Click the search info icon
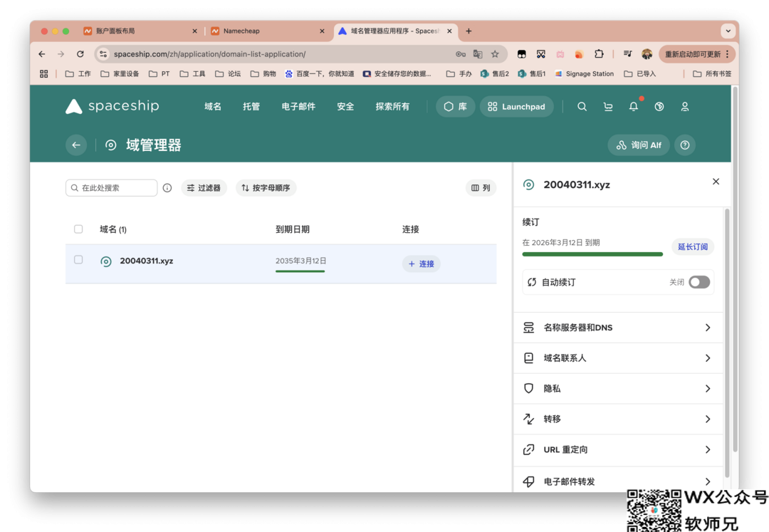769x532 pixels. tap(167, 188)
